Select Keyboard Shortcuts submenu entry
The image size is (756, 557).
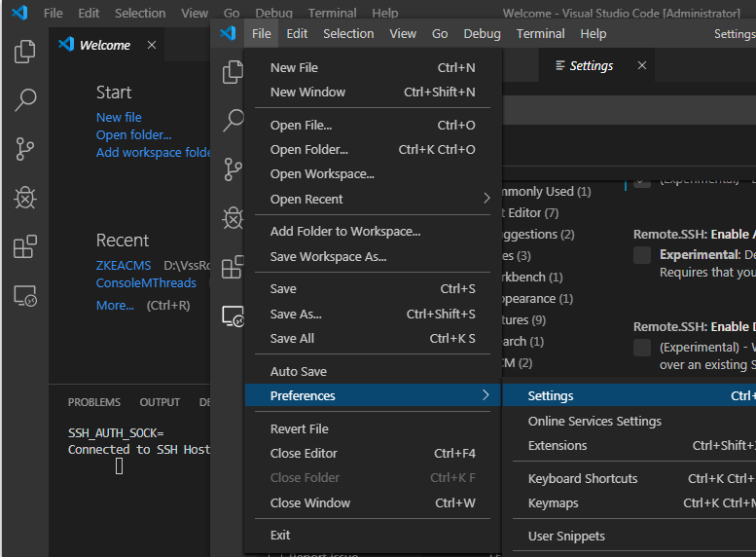630,478
